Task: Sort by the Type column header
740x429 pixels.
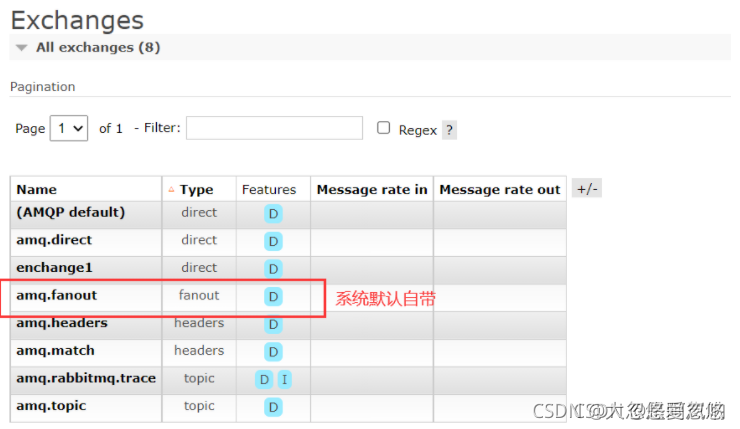Action: tap(196, 189)
